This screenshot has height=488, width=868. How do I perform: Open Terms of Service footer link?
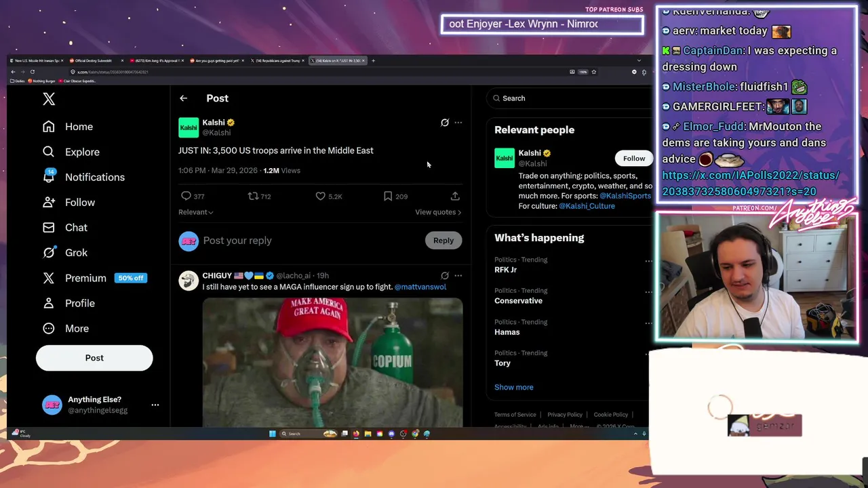(515, 415)
